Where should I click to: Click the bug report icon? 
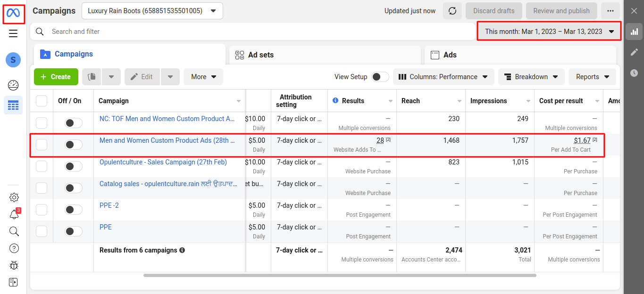coord(14,265)
